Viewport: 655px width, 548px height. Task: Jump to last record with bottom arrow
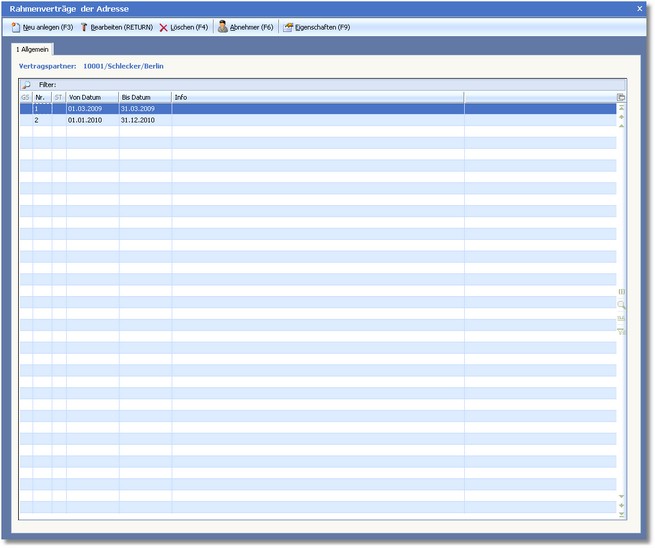pyautogui.click(x=621, y=515)
